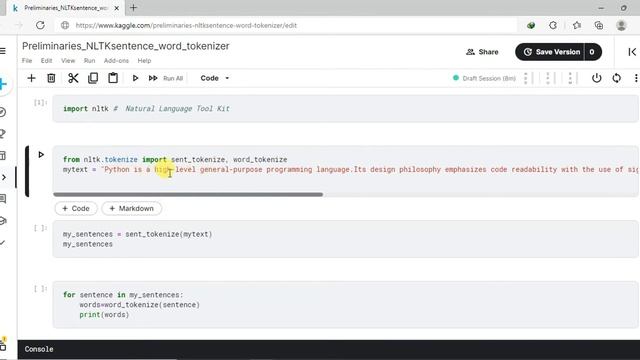The height and width of the screenshot is (360, 640).
Task: Open the Edit menu
Action: [46, 60]
